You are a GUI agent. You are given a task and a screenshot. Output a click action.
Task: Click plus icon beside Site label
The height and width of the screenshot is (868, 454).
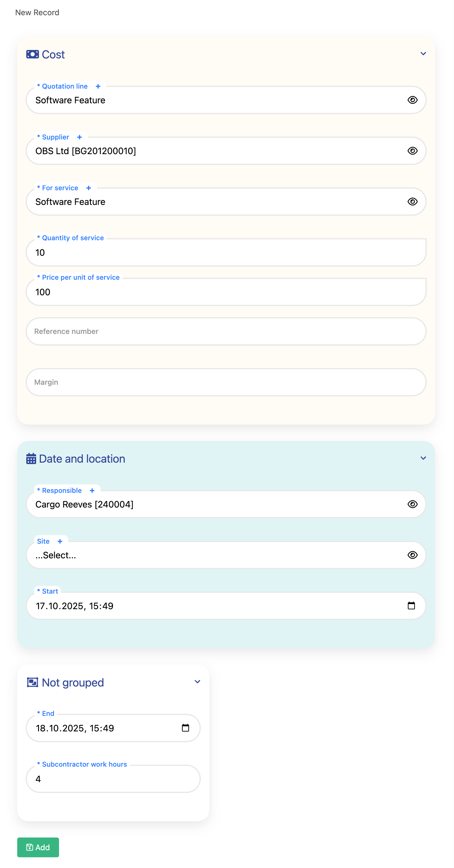pyautogui.click(x=60, y=541)
